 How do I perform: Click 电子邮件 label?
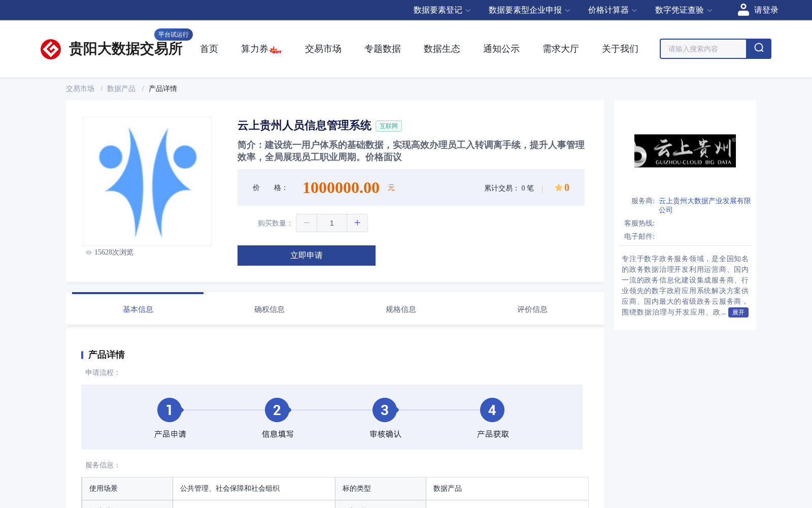tap(639, 236)
